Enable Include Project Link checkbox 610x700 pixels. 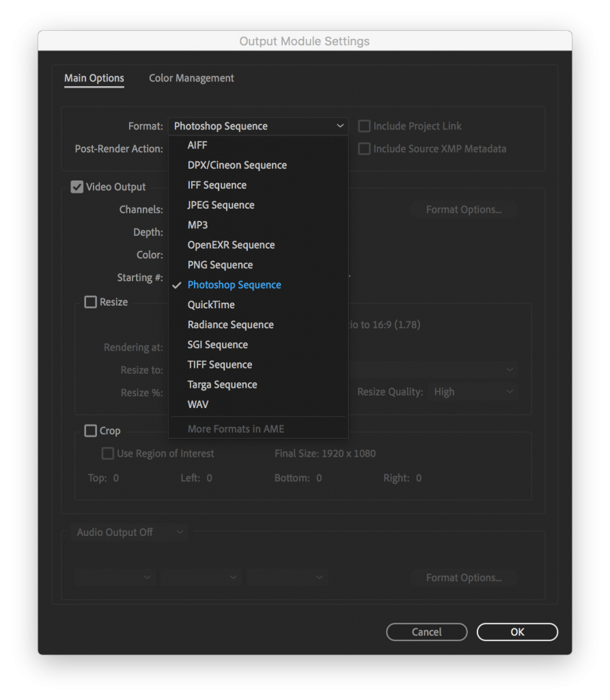tap(364, 126)
